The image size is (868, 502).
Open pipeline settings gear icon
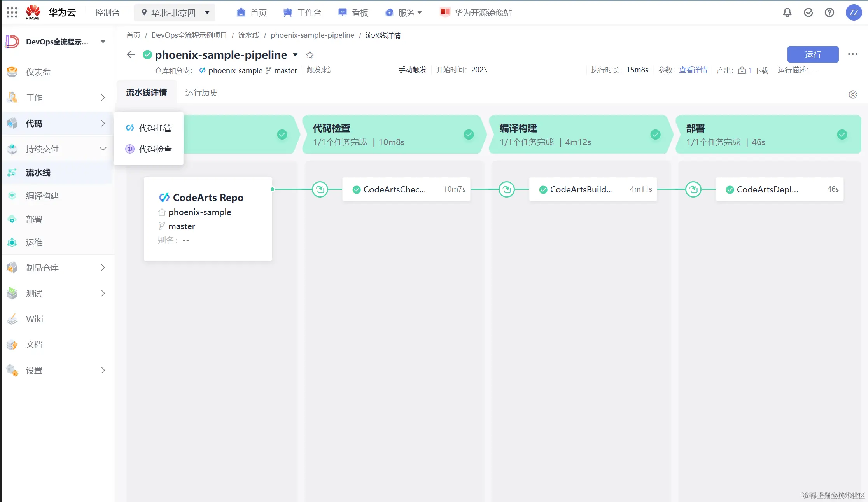click(852, 94)
